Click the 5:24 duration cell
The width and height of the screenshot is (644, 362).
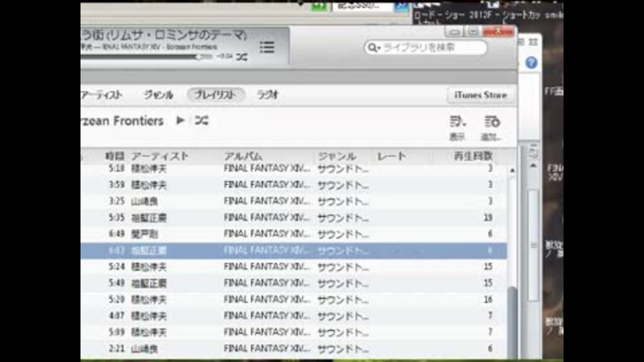(x=116, y=267)
